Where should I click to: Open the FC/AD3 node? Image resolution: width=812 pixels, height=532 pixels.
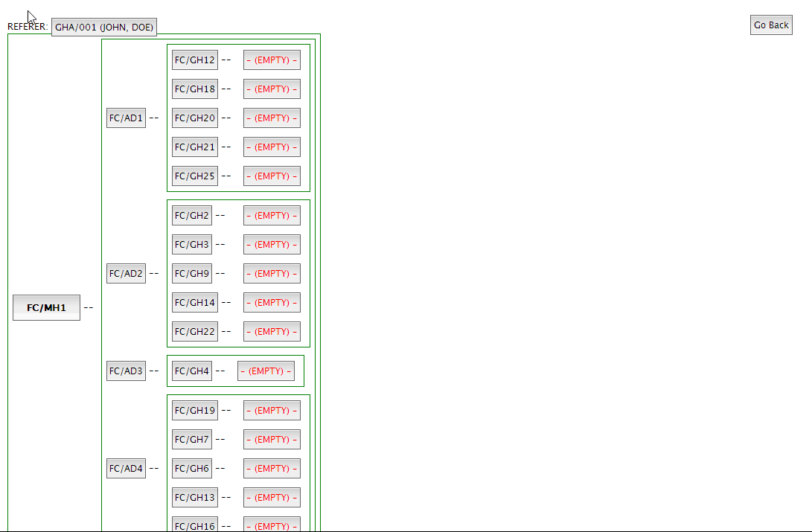coord(126,371)
